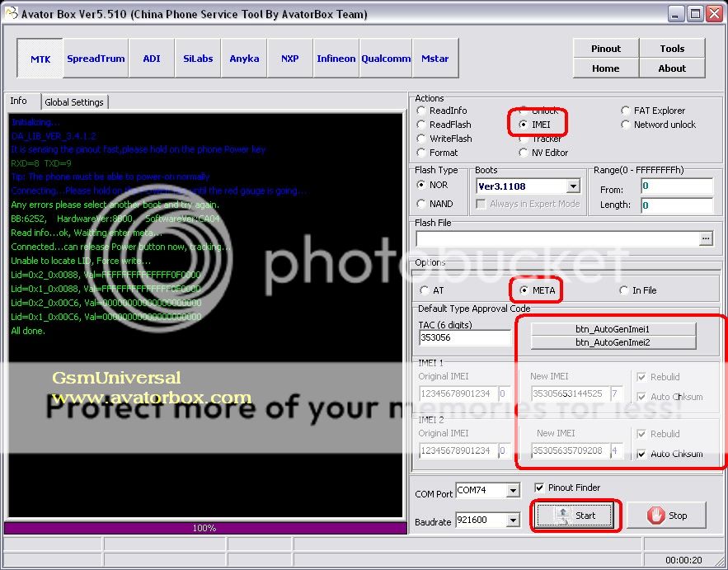
Task: Open the Infineon tab
Action: click(336, 59)
